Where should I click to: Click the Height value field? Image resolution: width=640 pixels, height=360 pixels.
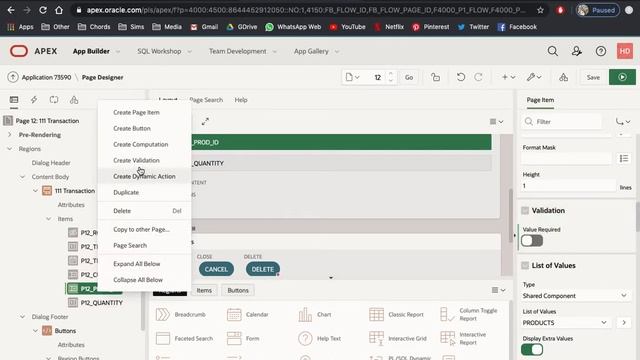coord(568,186)
